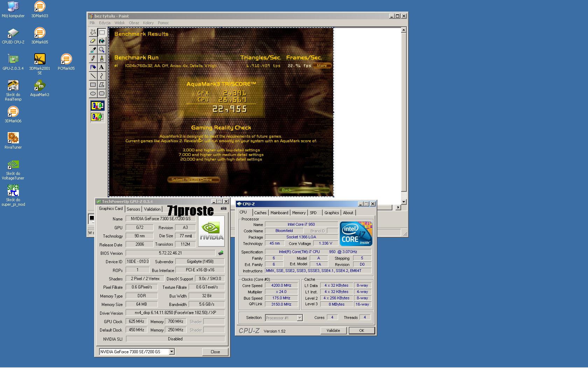This screenshot has width=588, height=368.
Task: Choose the straight Line tool
Action: coord(93,76)
